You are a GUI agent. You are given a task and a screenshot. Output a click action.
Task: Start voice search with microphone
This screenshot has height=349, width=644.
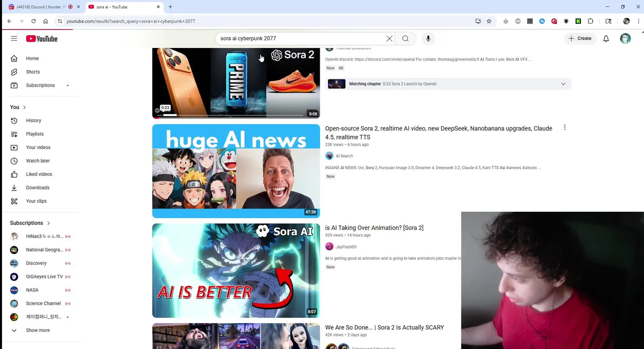(x=428, y=38)
